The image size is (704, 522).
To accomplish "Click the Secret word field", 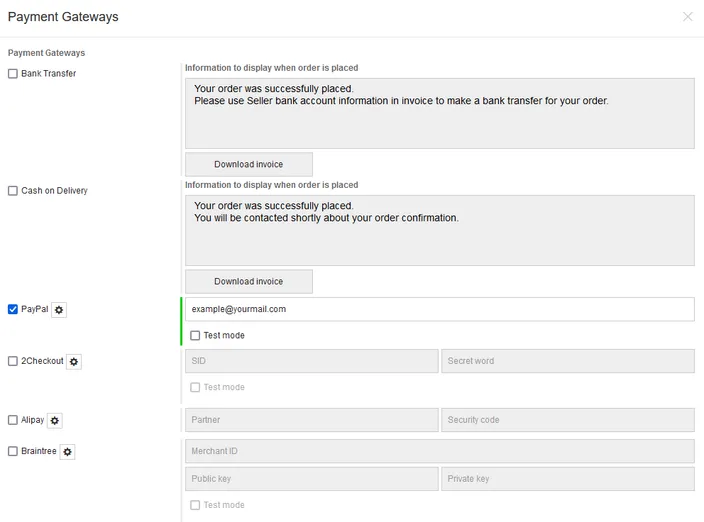I will (568, 361).
